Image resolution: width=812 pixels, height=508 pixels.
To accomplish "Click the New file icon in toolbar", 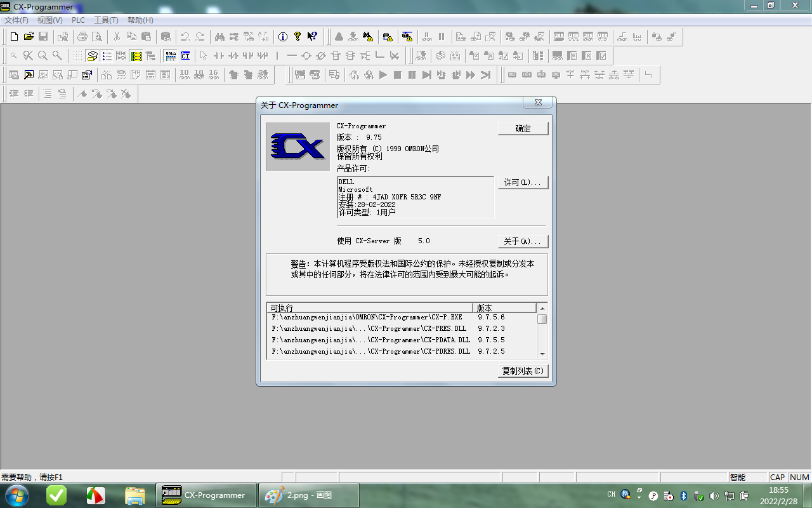I will point(14,37).
